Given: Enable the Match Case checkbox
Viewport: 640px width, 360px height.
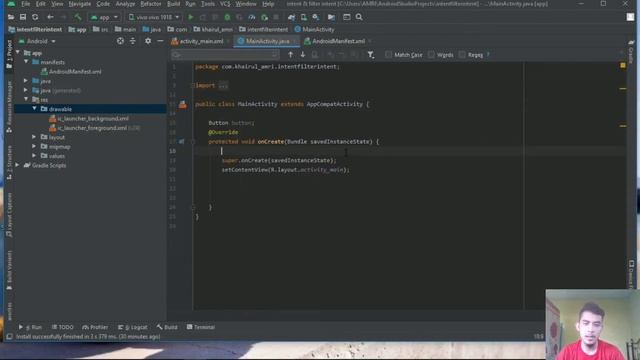Looking at the screenshot, I should (x=389, y=55).
